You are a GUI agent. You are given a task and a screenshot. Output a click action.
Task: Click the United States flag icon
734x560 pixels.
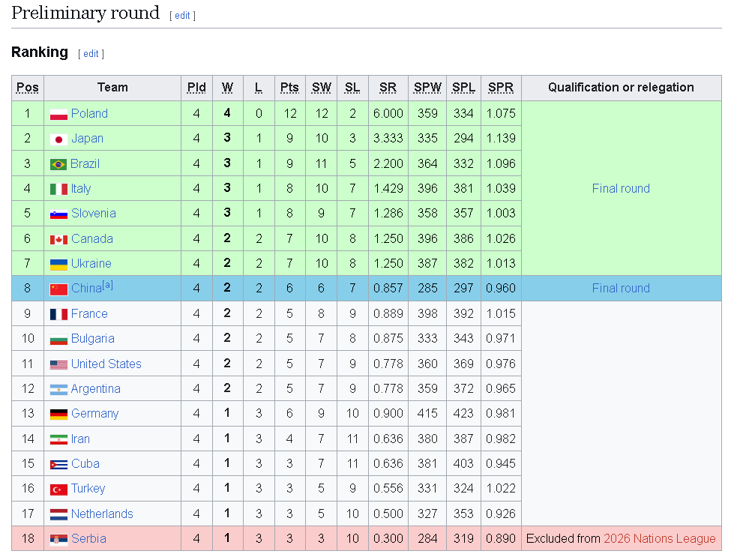(58, 365)
